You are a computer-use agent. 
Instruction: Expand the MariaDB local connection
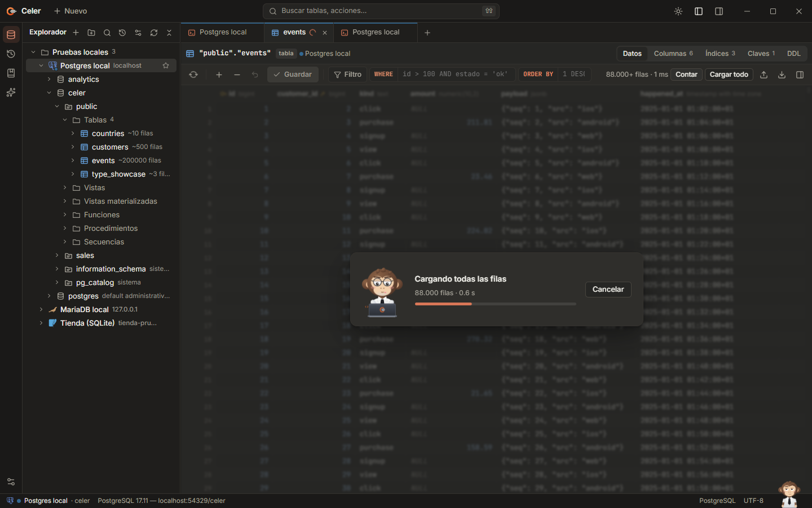click(41, 309)
